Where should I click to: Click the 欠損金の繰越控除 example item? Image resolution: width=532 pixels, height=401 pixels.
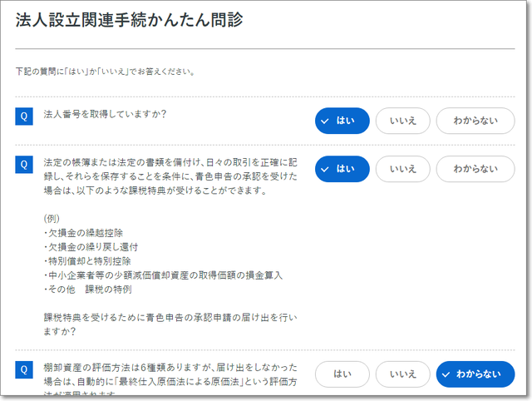79,234
